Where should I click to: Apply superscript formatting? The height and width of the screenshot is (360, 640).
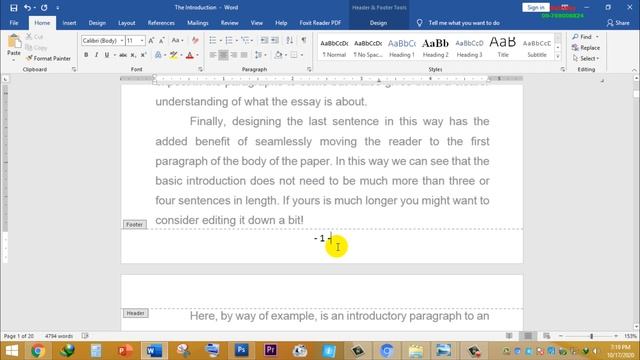(x=143, y=55)
